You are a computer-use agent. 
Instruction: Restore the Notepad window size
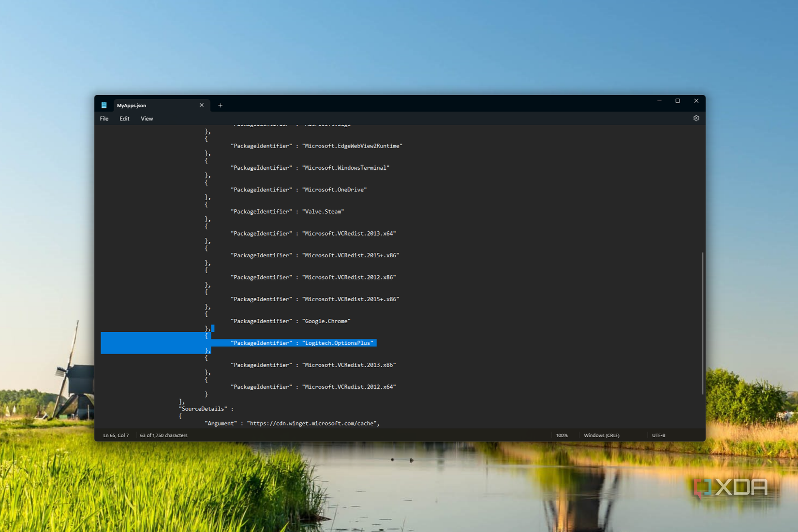click(678, 101)
